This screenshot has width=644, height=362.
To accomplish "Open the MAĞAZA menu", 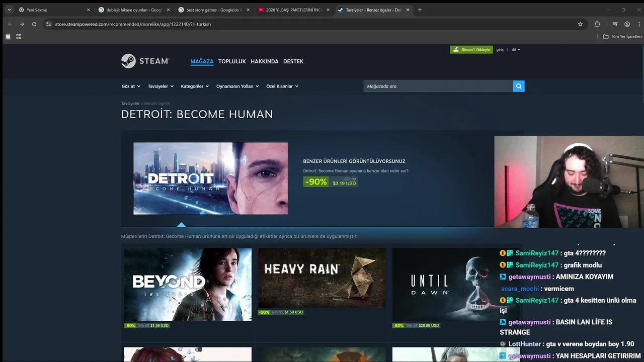I will (x=202, y=61).
